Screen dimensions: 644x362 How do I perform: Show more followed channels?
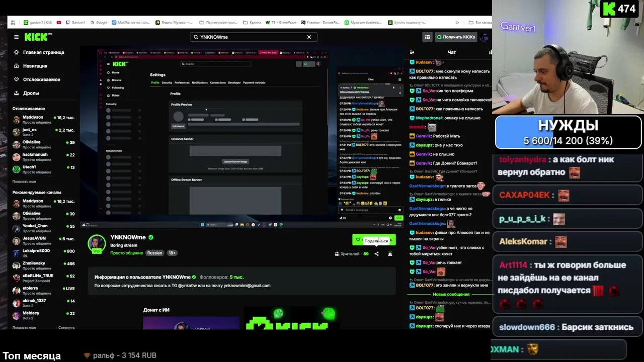[24, 182]
